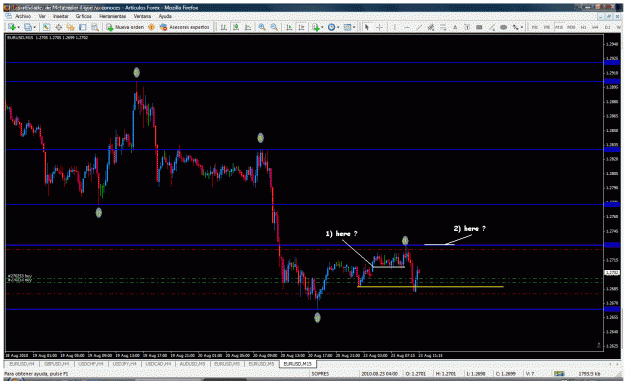Screen dimensions: 625x381
Task: Switch to the USDJPY,H4 chart tab
Action: pos(124,364)
